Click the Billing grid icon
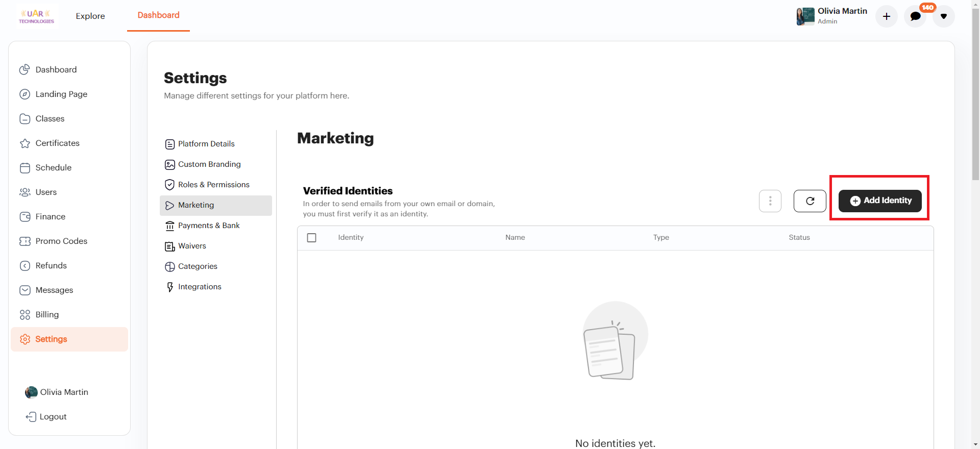Viewport: 980px width, 449px height. tap(24, 314)
